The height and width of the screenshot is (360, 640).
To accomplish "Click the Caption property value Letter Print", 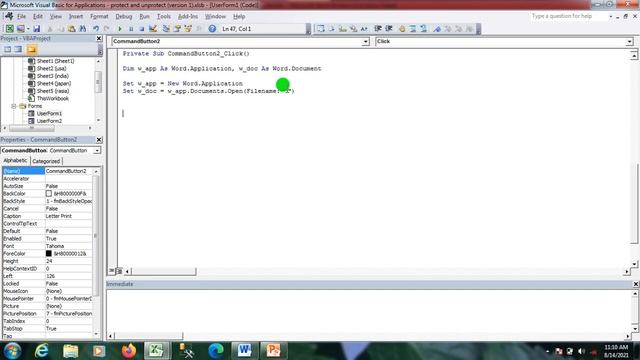I will pyautogui.click(x=59, y=216).
